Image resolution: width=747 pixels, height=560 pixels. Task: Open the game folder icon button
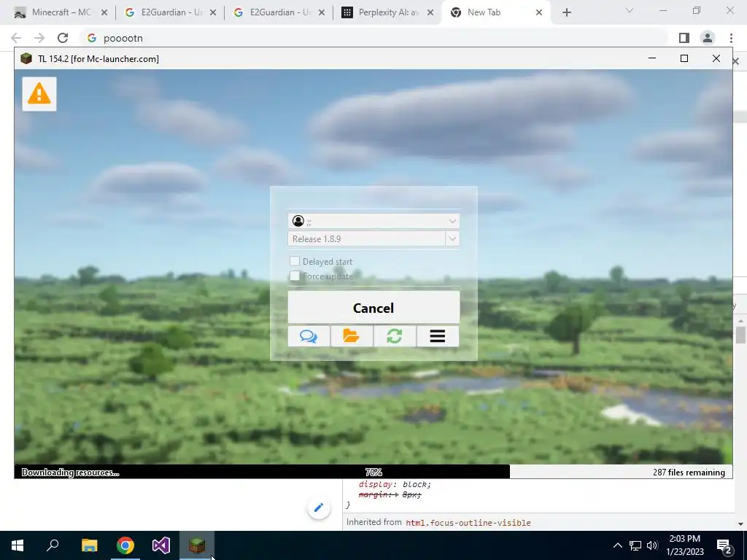[352, 336]
